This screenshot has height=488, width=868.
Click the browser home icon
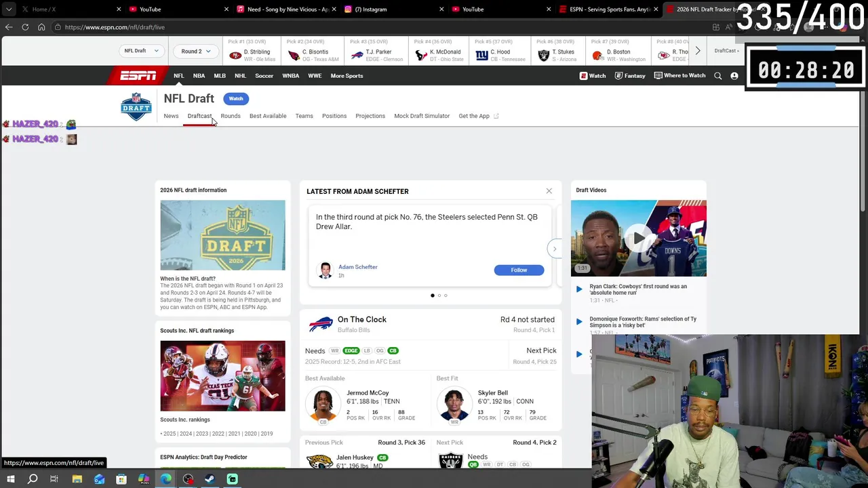[x=41, y=27]
